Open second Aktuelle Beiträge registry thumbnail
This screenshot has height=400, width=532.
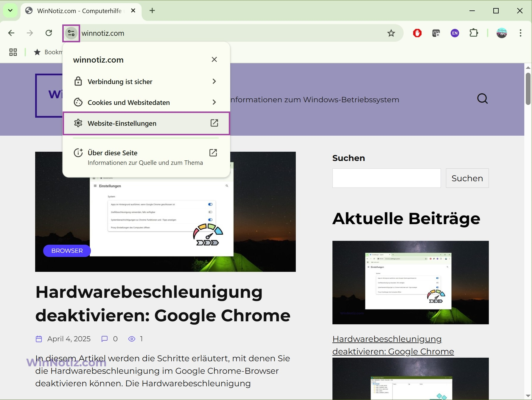410,379
